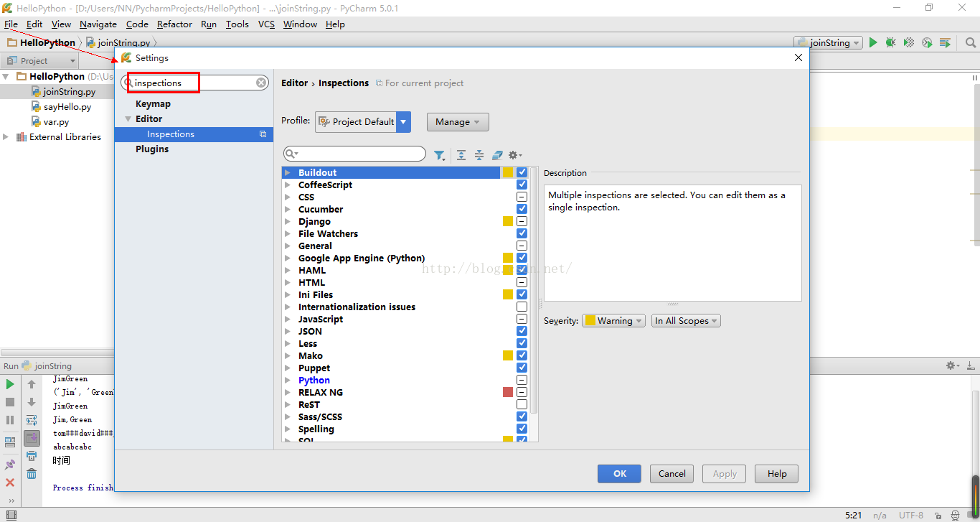Image resolution: width=980 pixels, height=522 pixels.
Task: Uncheck the JSON inspections checkbox
Action: [x=522, y=331]
